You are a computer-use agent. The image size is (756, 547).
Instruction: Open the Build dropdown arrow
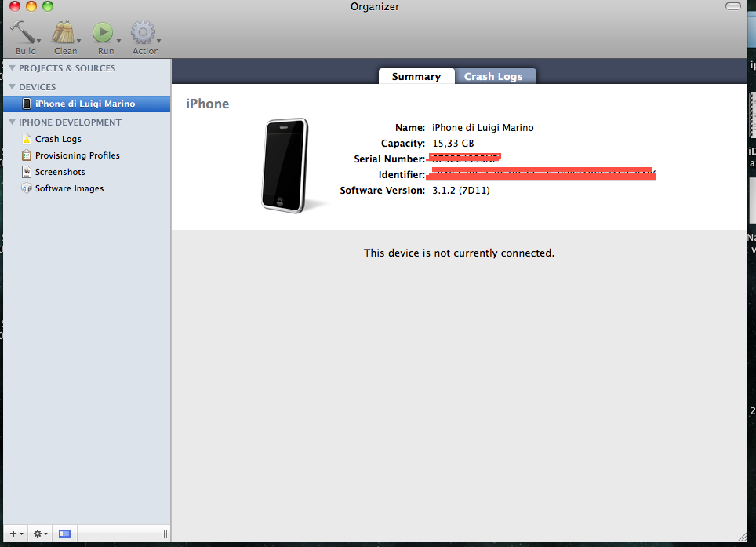pyautogui.click(x=38, y=41)
